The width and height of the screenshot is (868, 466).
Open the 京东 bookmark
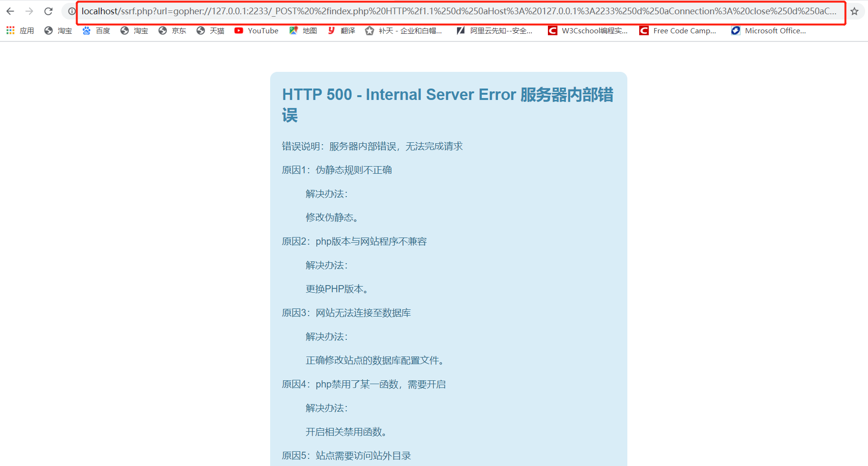[x=172, y=30]
